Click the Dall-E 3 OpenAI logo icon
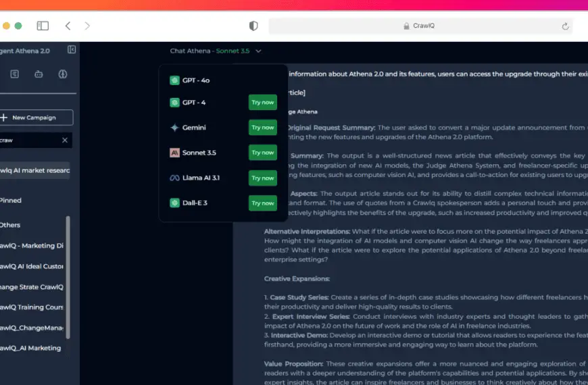The width and height of the screenshot is (588, 385). [x=174, y=203]
